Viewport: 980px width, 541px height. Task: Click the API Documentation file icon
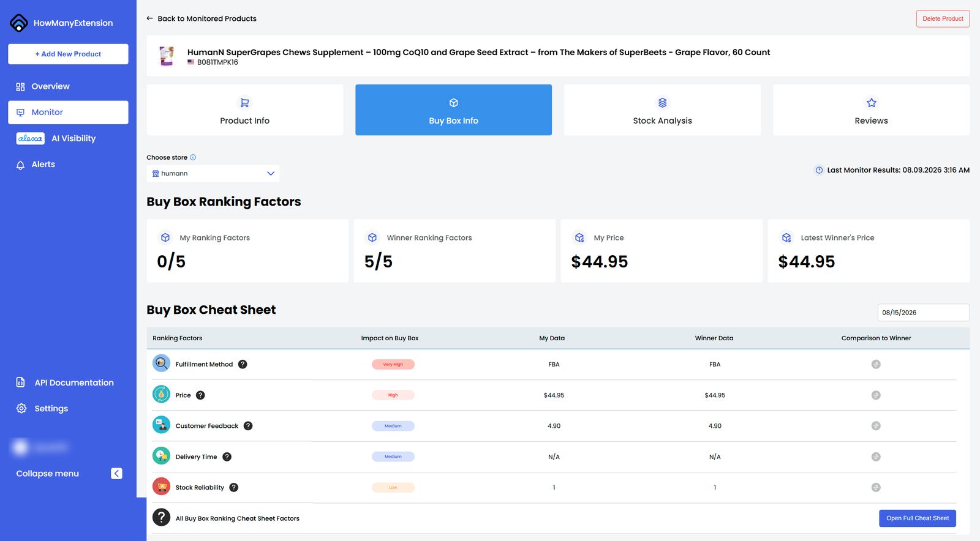20,382
